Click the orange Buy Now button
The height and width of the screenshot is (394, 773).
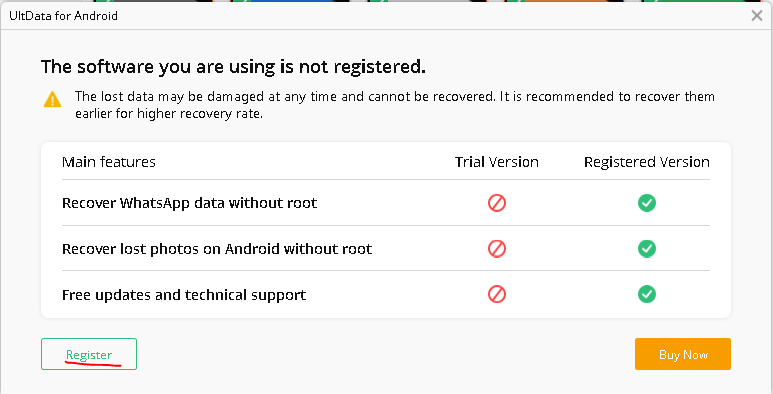tap(683, 354)
